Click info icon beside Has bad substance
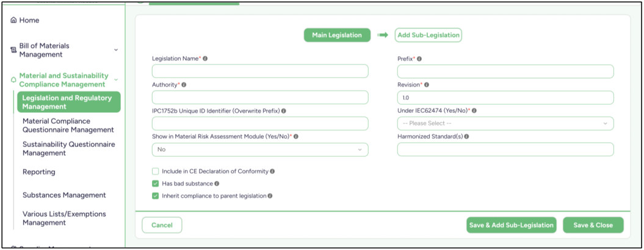Image resolution: width=644 pixels, height=250 pixels. pos(217,184)
